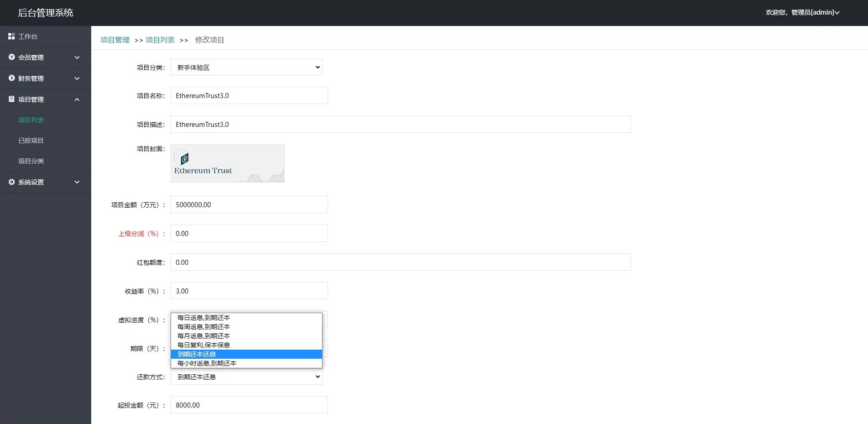Click the 项目列表 breadcrumb link

160,40
